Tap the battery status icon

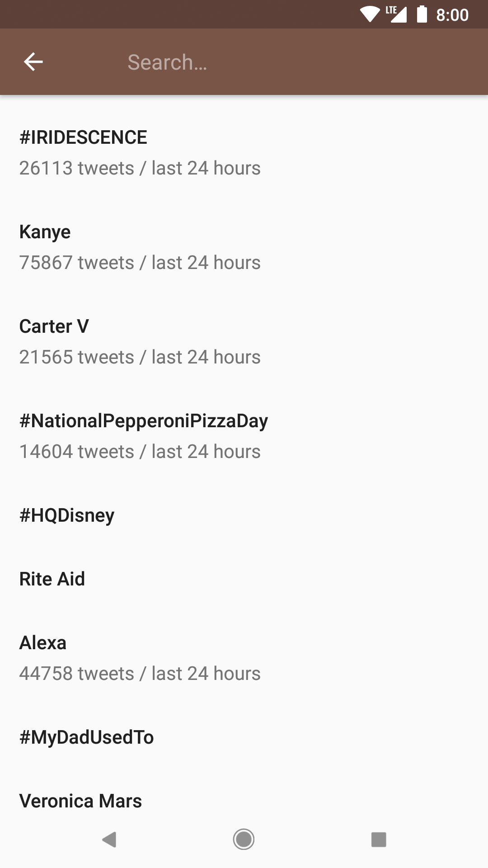(422, 14)
